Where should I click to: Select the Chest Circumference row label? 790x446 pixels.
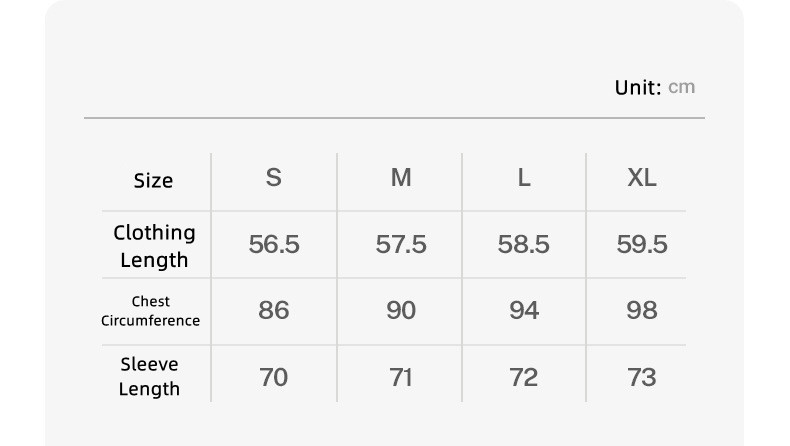tap(151, 311)
